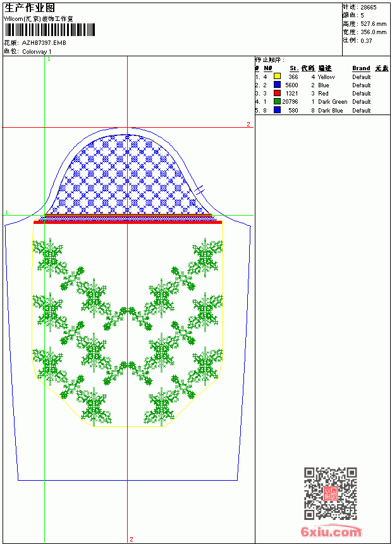
Task: Click the red guide marker 2 at bottom
Action: tap(132, 539)
